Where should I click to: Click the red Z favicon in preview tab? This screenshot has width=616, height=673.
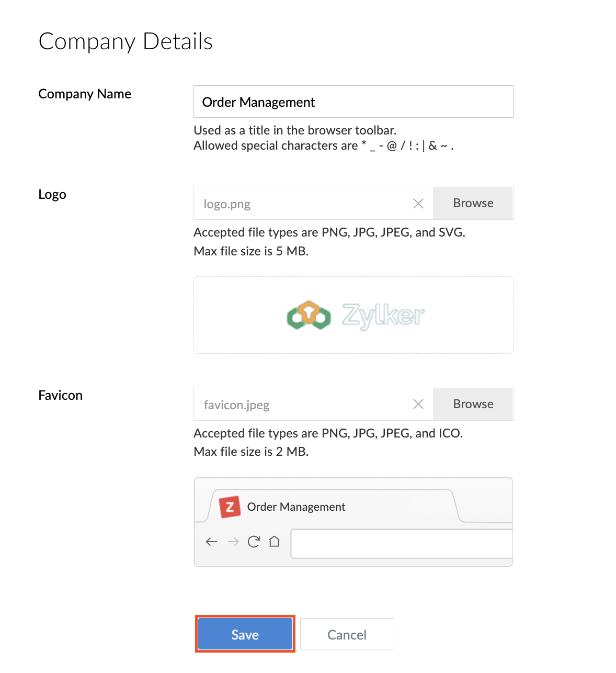[230, 507]
